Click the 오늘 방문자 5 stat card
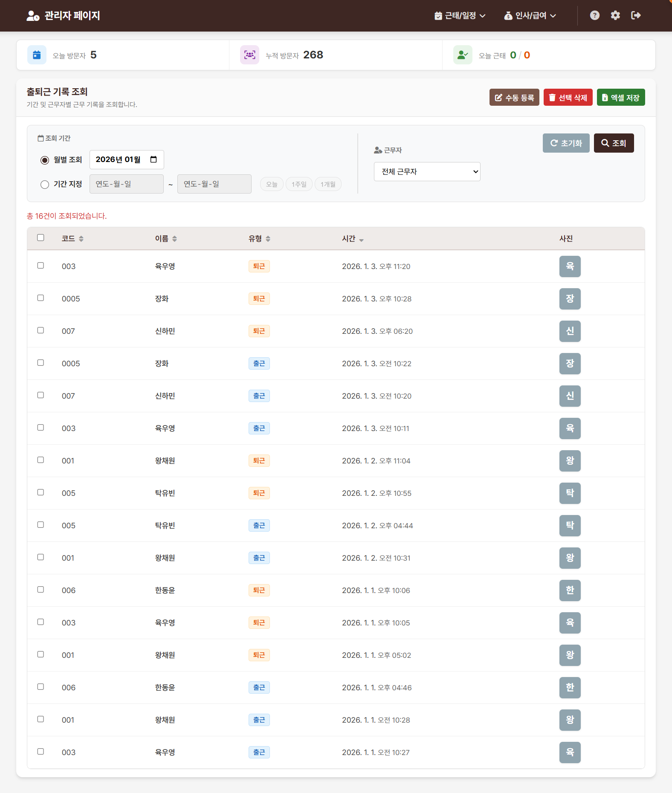This screenshot has height=793, width=672. pos(123,55)
